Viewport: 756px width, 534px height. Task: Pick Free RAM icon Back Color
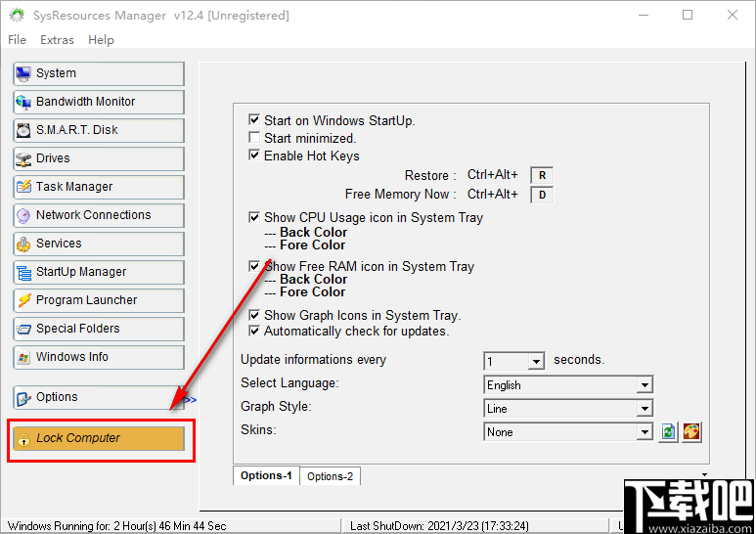(x=313, y=280)
